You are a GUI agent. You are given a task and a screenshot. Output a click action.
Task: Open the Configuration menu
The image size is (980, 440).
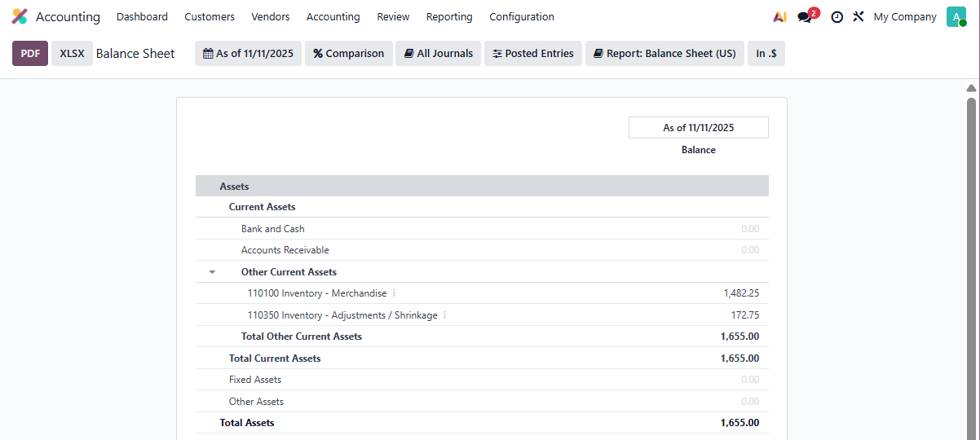(521, 16)
